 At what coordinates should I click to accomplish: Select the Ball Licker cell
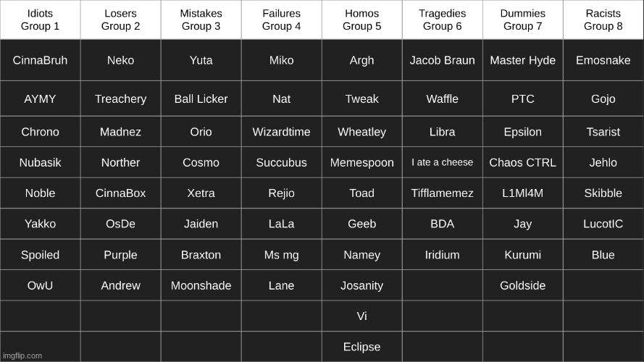201,99
